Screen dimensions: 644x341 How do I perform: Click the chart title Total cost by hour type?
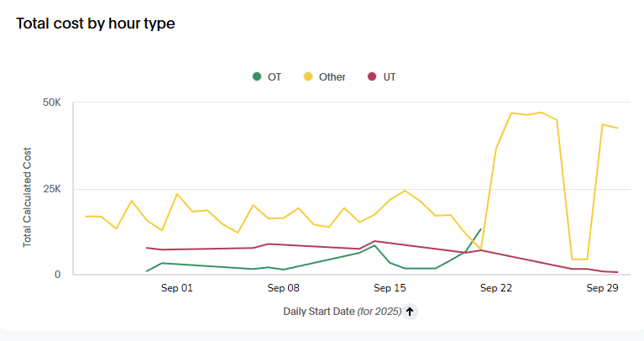point(96,24)
